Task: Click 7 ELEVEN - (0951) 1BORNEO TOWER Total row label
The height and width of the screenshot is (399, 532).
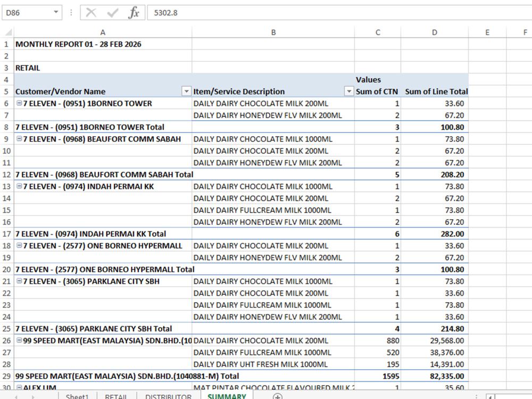Action: (x=103, y=127)
